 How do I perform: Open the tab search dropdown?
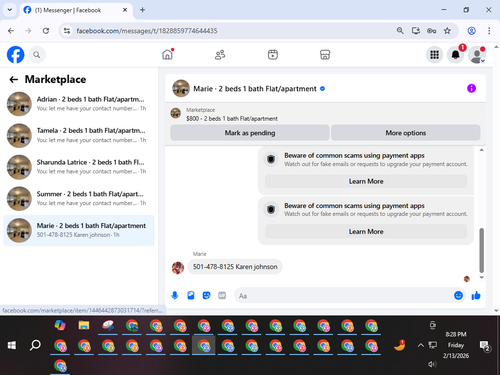10,10
